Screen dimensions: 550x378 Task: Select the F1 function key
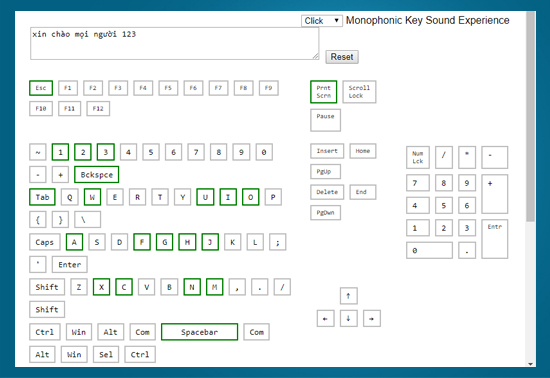pyautogui.click(x=68, y=88)
